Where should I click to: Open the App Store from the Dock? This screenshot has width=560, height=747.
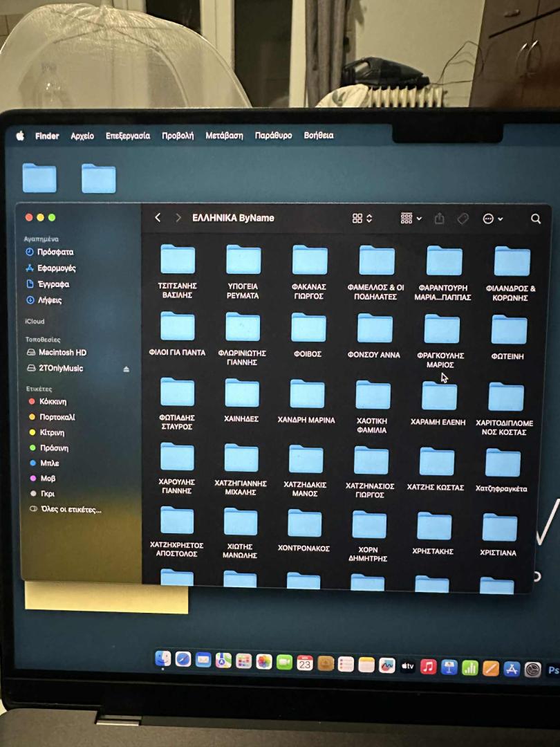coord(512,668)
